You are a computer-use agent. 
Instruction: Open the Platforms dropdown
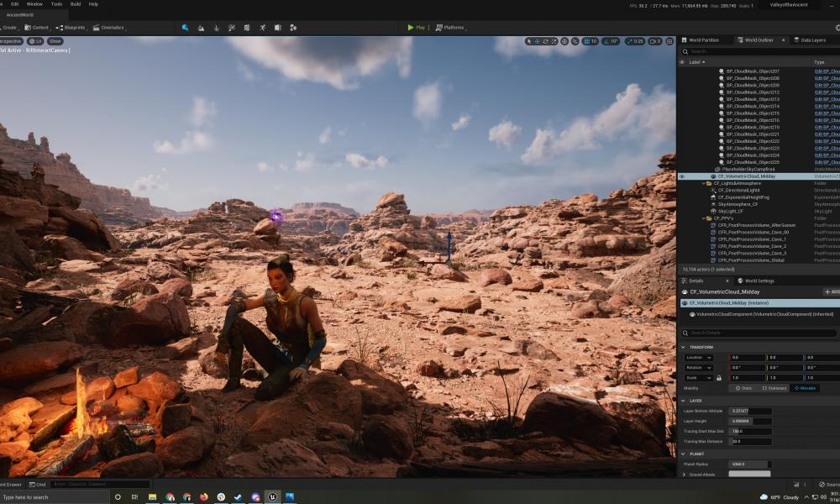point(450,28)
